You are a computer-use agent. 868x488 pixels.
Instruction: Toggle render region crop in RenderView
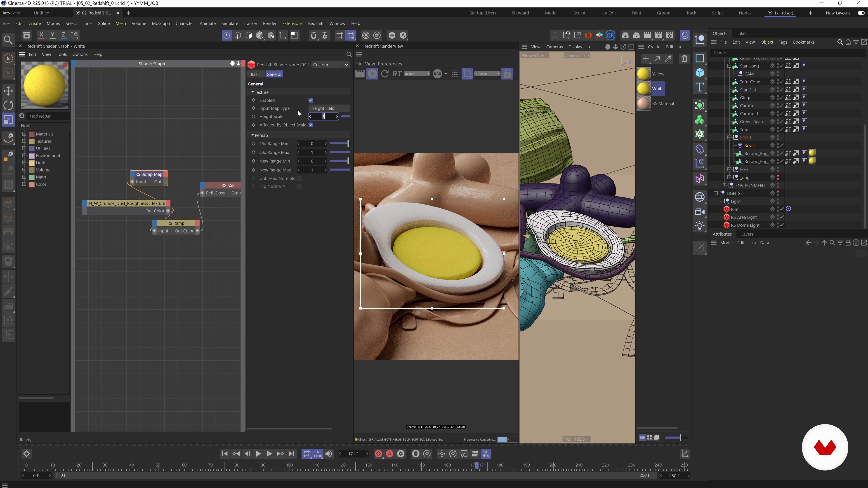tap(467, 74)
